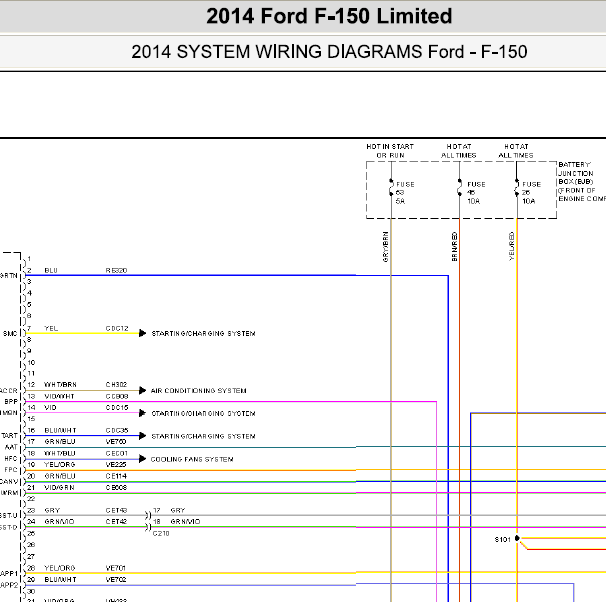This screenshot has height=602, width=606.
Task: Click the vertical YEL/RED wire label
Action: coord(512,247)
